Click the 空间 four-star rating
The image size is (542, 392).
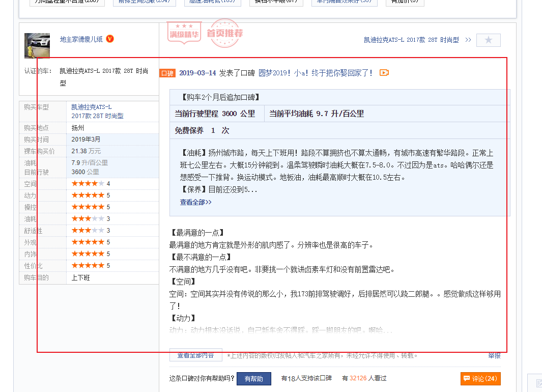[x=88, y=184]
